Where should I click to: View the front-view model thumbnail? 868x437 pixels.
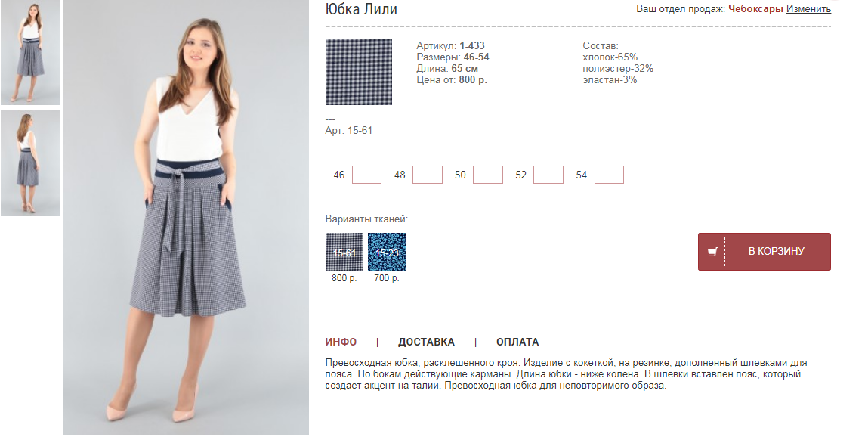[x=30, y=52]
